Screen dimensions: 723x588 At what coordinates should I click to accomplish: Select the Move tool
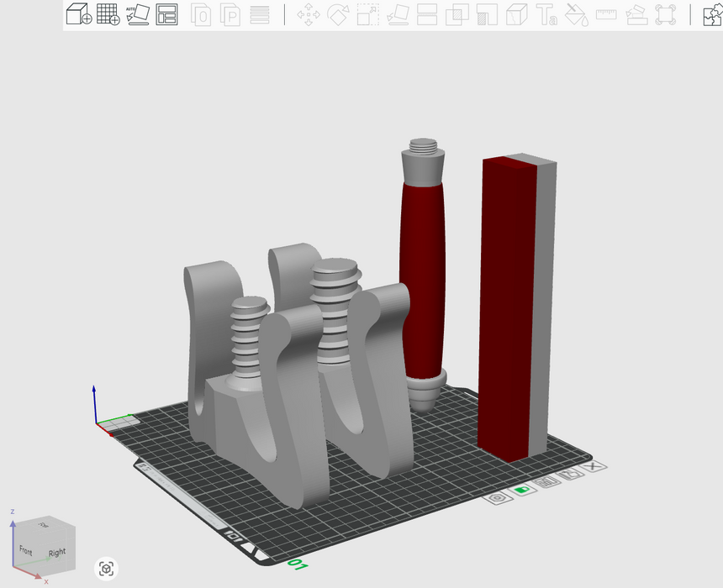point(309,14)
